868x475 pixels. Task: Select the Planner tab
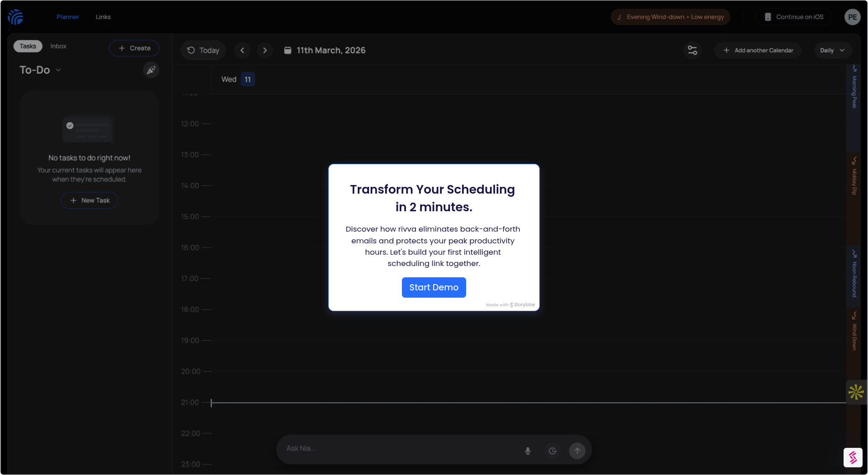[67, 17]
